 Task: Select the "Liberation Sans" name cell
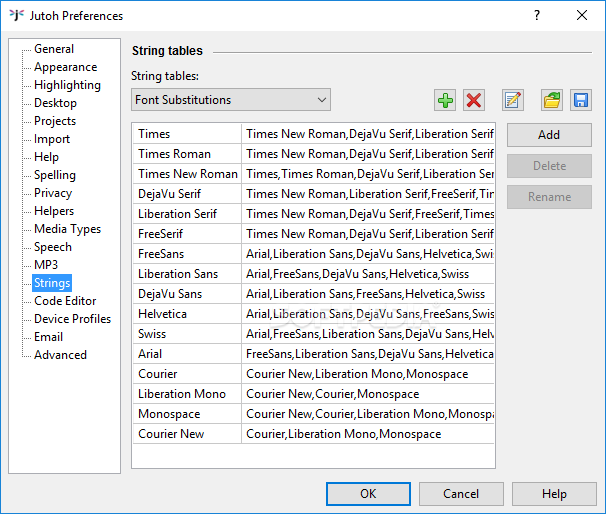(187, 274)
